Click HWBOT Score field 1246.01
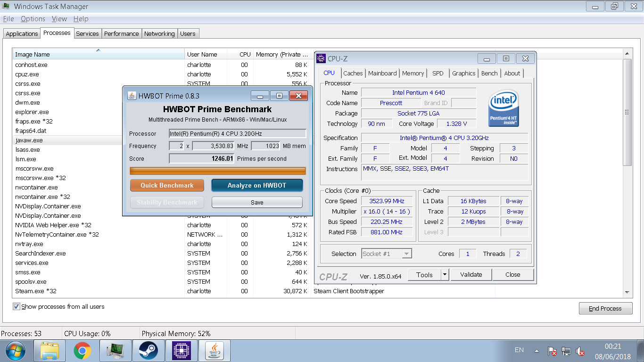The width and height of the screenshot is (644, 362). pyautogui.click(x=202, y=158)
